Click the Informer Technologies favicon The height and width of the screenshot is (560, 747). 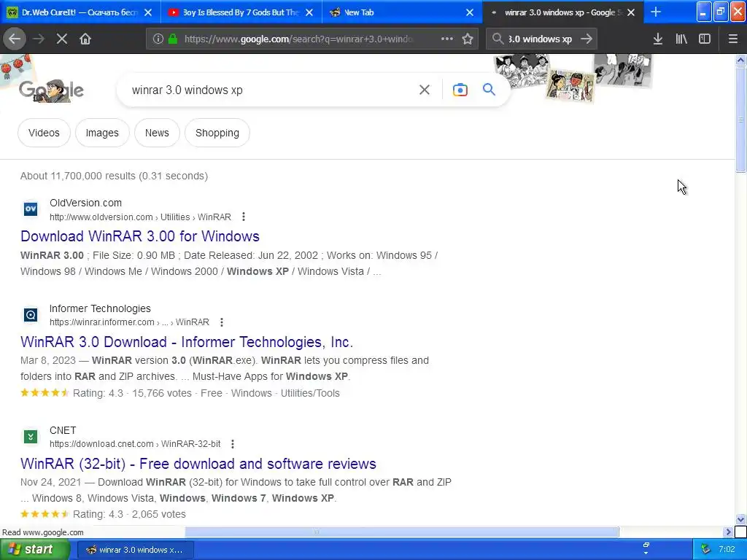(x=31, y=315)
